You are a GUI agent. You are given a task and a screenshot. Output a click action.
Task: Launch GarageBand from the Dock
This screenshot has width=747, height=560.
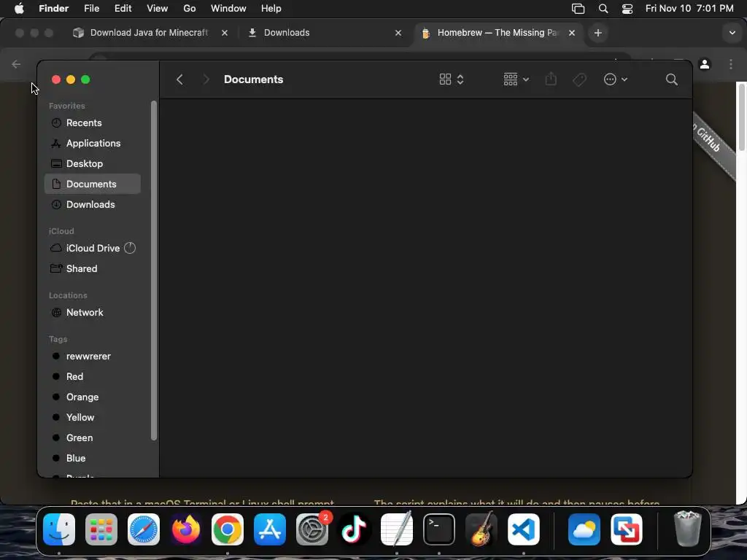(481, 529)
